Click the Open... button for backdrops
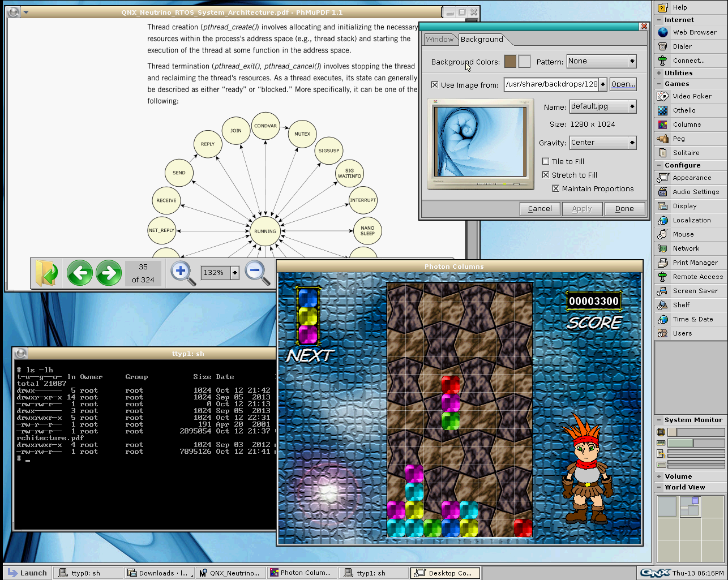Image resolution: width=728 pixels, height=580 pixels. click(623, 84)
